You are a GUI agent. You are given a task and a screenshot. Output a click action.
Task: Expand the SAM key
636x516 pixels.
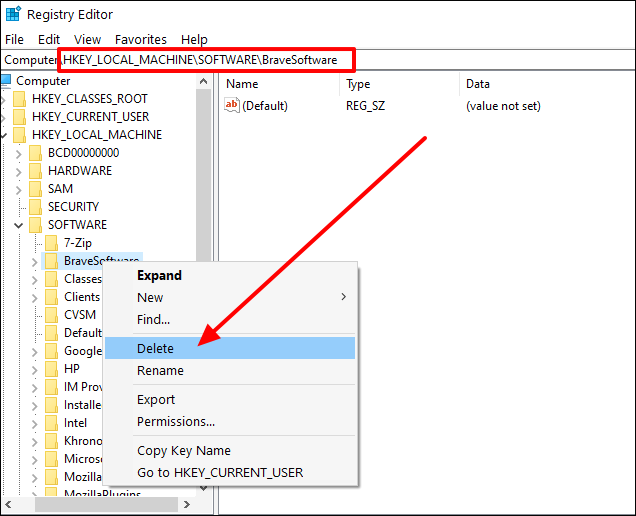pos(19,190)
